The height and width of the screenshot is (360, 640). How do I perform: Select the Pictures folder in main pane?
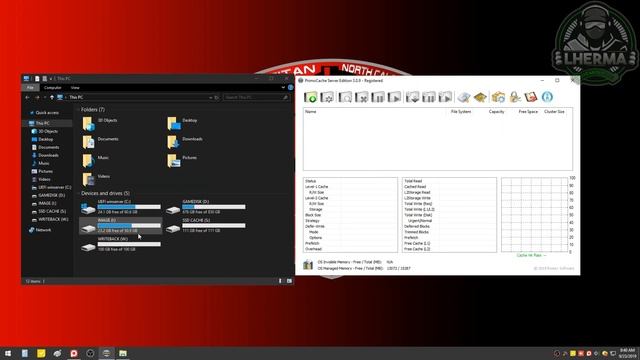182,160
